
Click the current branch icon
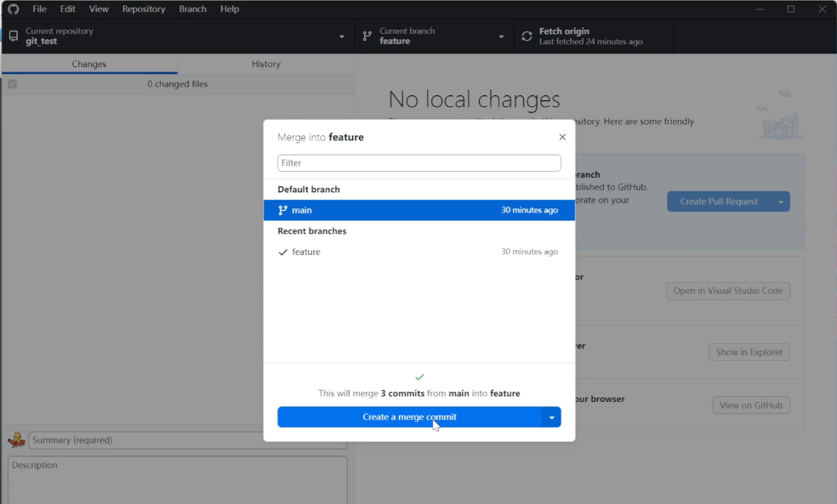click(367, 37)
